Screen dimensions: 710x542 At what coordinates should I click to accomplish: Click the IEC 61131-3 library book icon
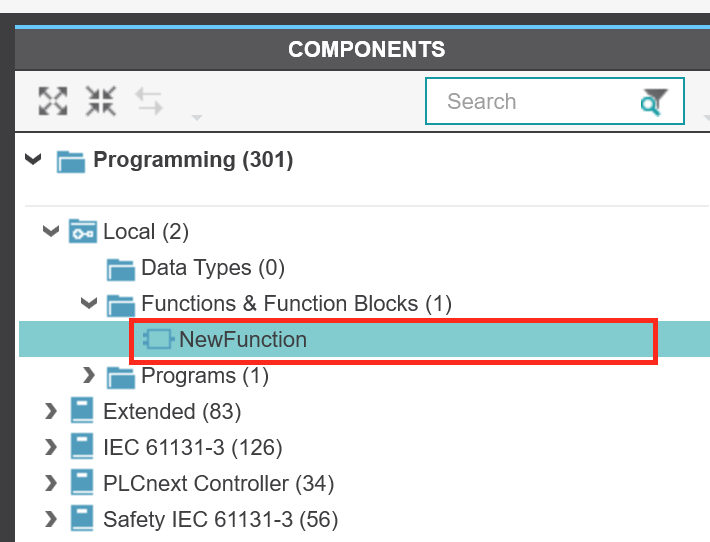tap(82, 446)
